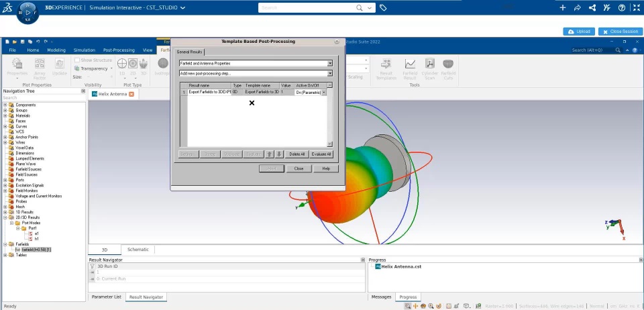Click the share icon in top bar
The height and width of the screenshot is (310, 644).
[578, 7]
